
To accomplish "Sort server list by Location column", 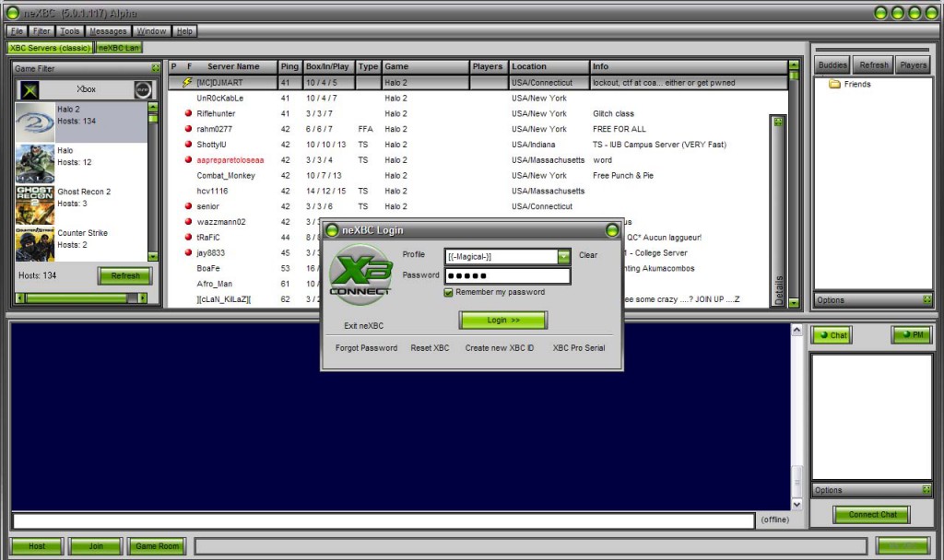I will (549, 66).
